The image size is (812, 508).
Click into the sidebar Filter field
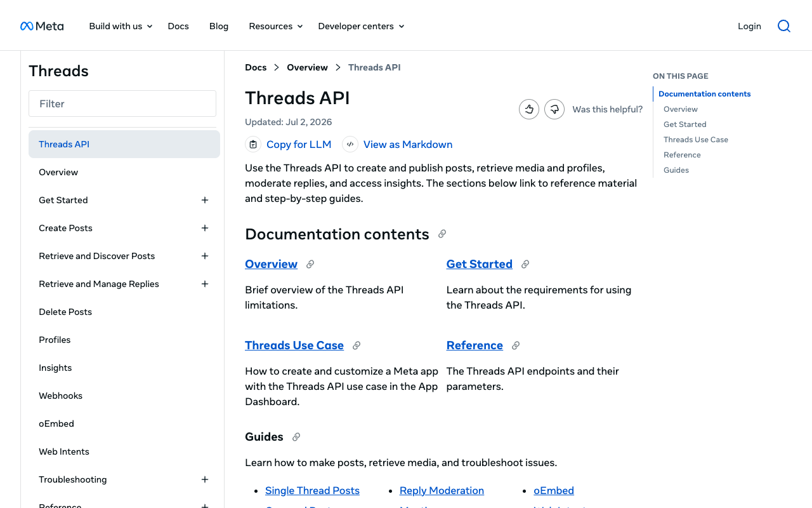click(122, 104)
